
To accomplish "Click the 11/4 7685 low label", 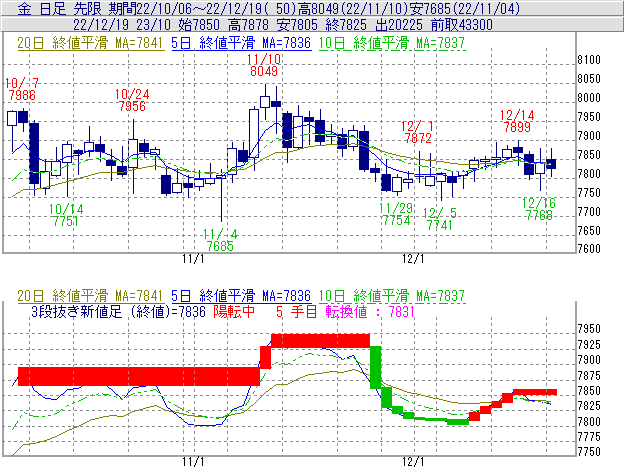I will point(220,240).
